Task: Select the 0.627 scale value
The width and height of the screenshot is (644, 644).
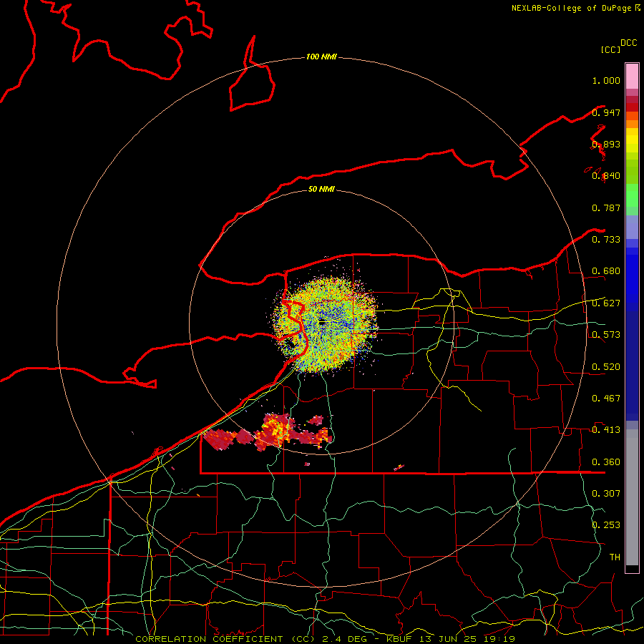Action: tap(606, 303)
